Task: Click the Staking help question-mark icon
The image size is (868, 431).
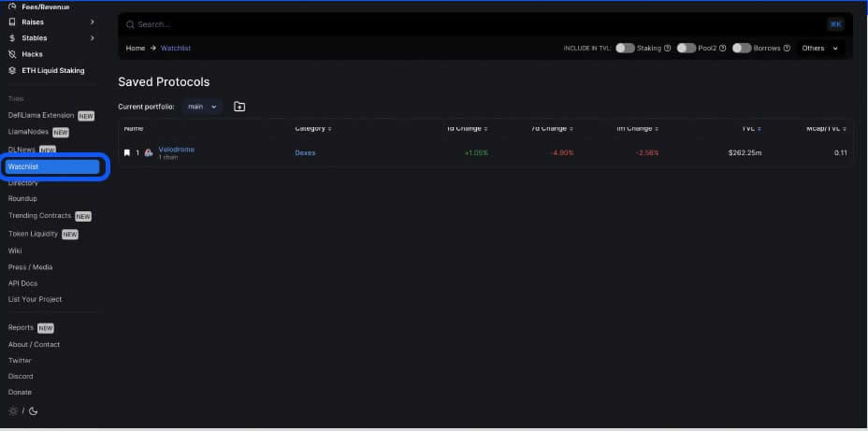Action: (667, 48)
